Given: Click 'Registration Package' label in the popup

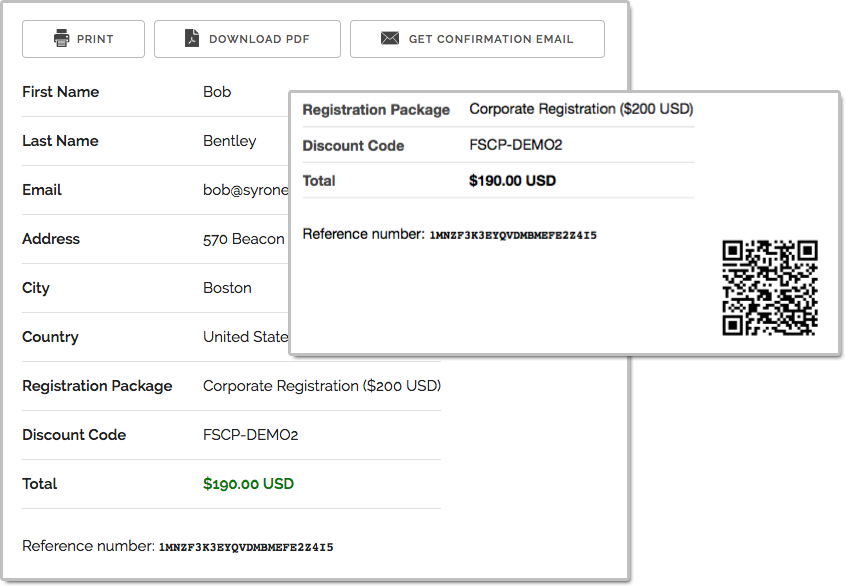Looking at the screenshot, I should 376,110.
